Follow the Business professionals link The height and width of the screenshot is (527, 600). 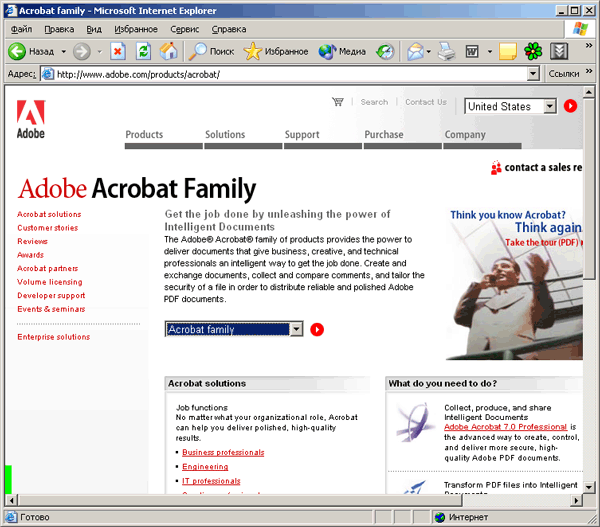point(223,452)
